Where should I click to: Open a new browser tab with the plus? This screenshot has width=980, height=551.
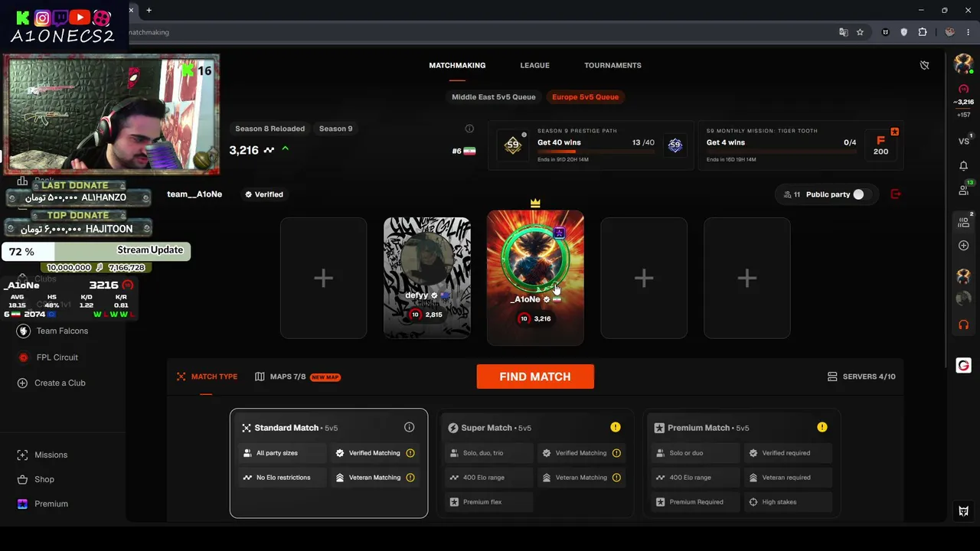[149, 10]
